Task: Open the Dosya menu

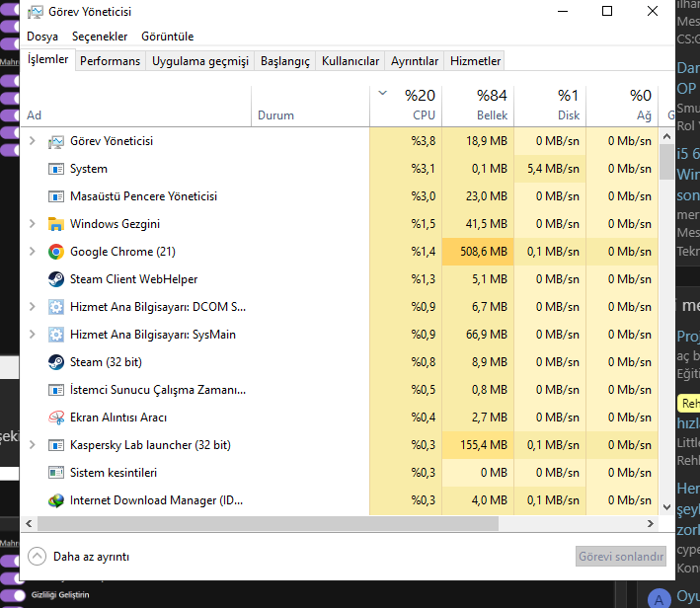Action: tap(42, 37)
